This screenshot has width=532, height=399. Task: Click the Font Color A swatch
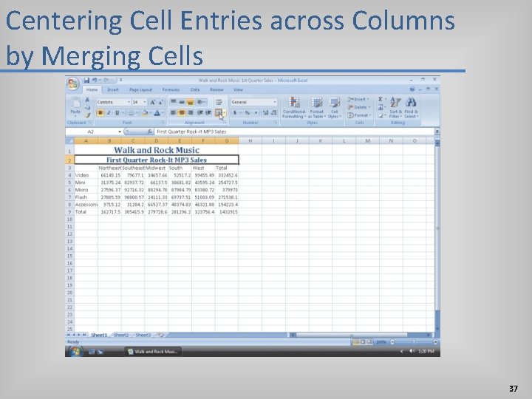click(157, 113)
